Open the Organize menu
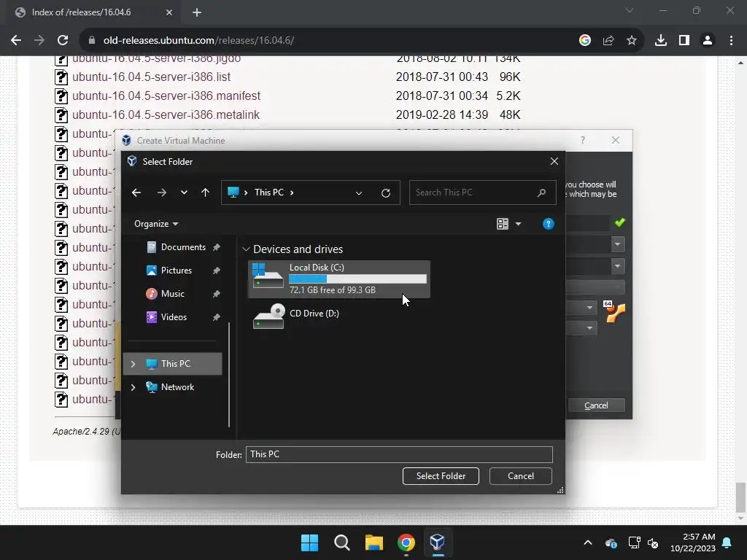The image size is (747, 560). [156, 224]
